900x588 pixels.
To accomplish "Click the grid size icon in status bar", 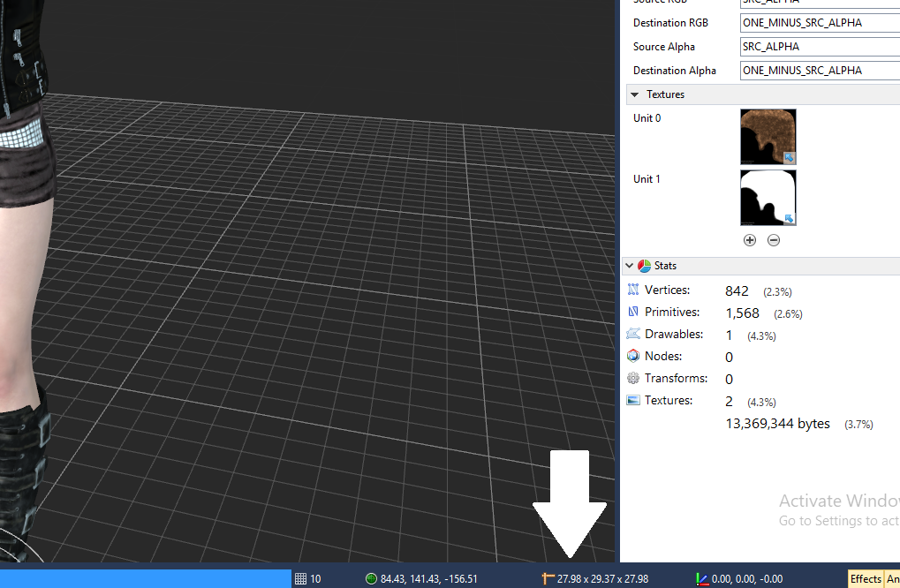I will (x=300, y=579).
